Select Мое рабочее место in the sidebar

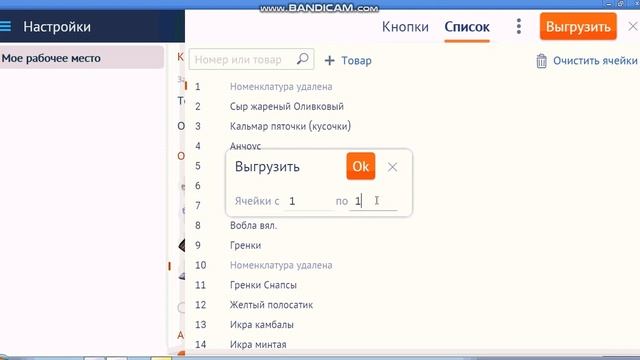(x=82, y=58)
